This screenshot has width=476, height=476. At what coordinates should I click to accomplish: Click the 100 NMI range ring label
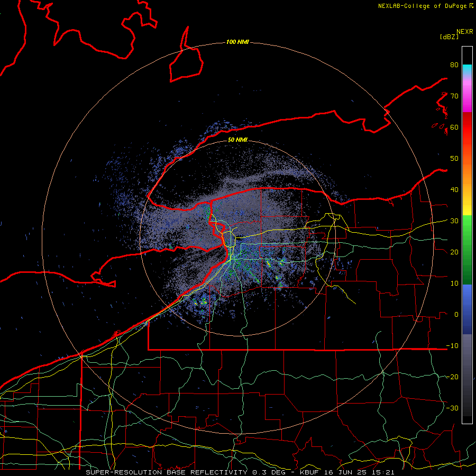pos(237,42)
